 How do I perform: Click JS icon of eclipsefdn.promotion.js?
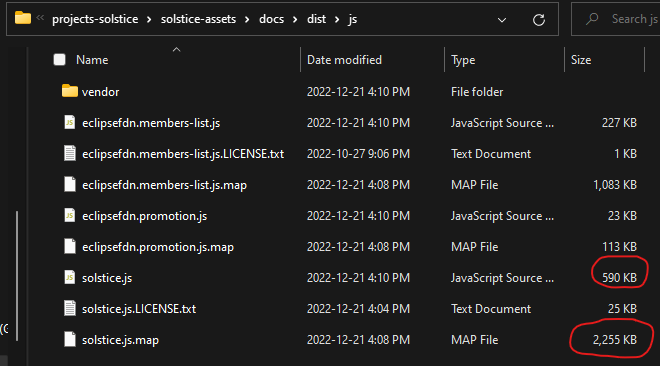coord(70,215)
